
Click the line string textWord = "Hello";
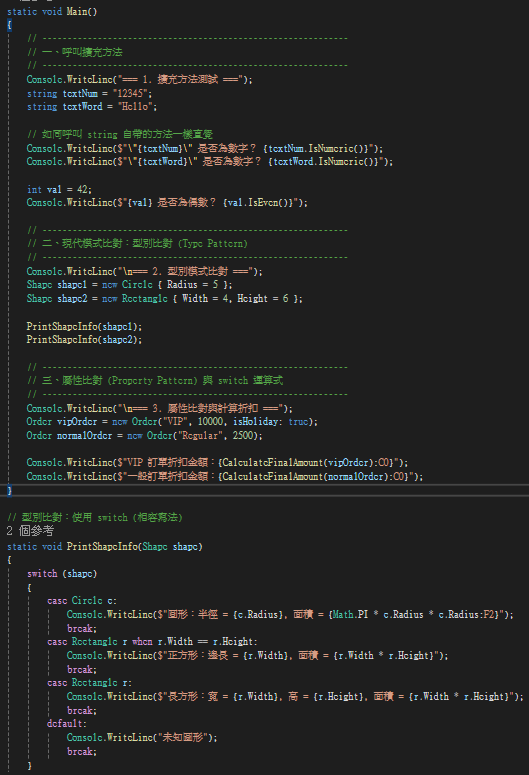click(92, 107)
